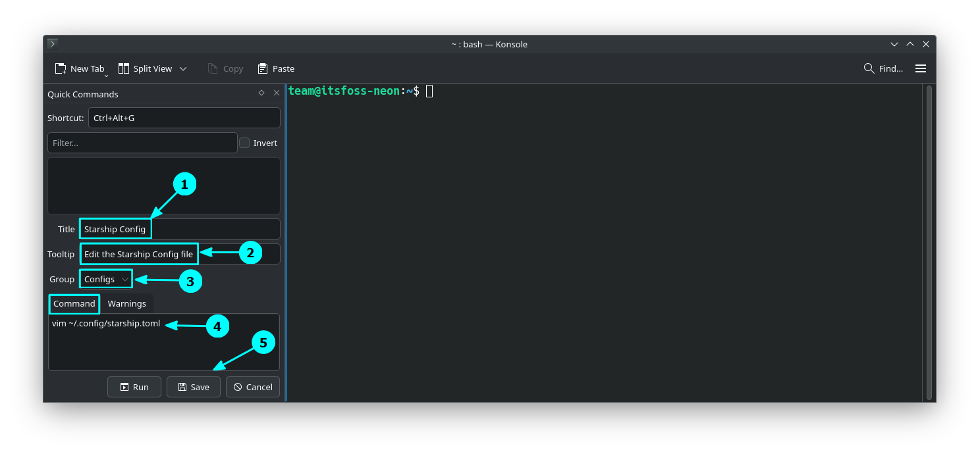The image size is (980, 454).
Task: Open the hamburger menu icon
Action: point(920,68)
